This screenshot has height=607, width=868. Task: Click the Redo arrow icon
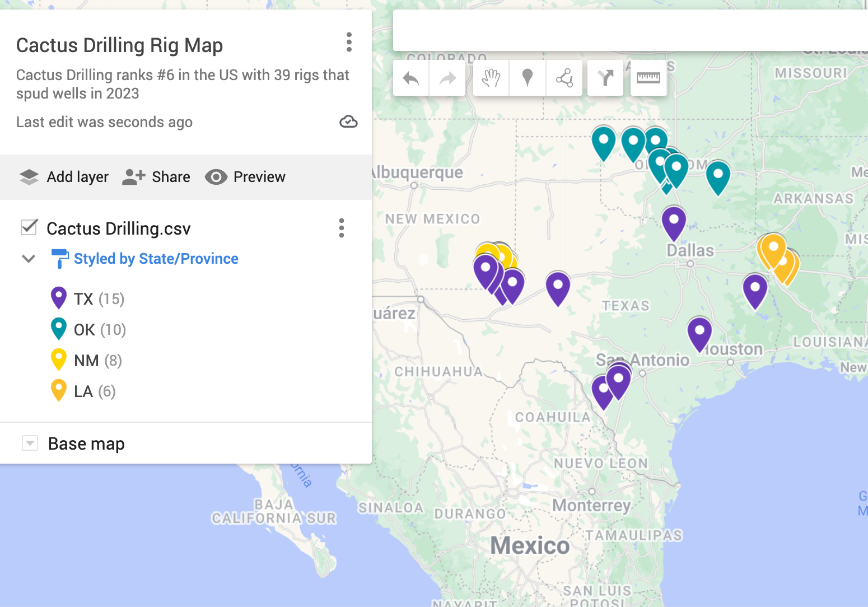[447, 78]
